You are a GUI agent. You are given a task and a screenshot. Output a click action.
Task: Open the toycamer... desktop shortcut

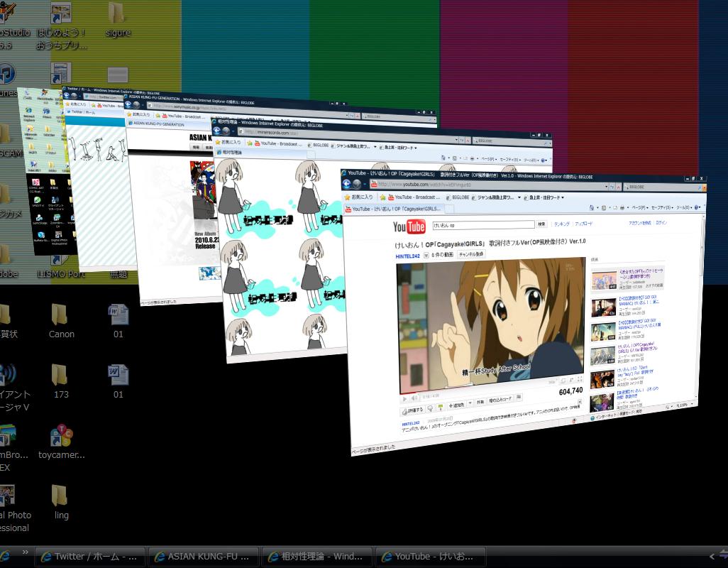[x=61, y=441]
